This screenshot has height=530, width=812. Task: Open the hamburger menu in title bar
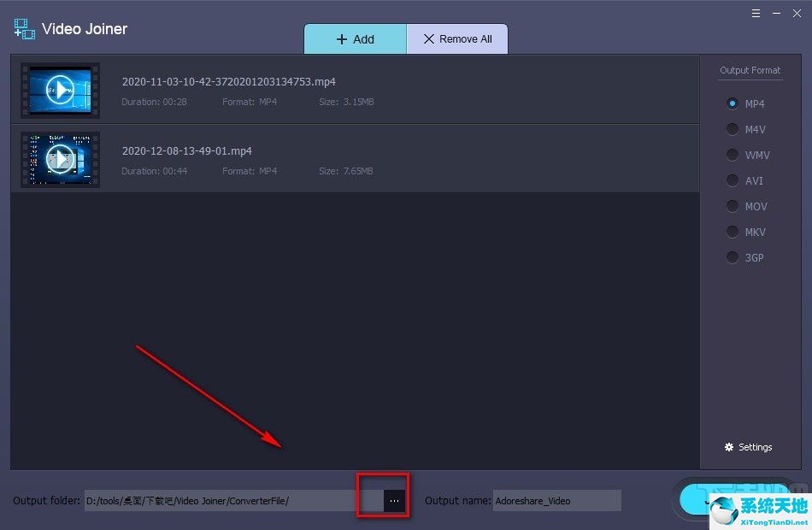(756, 14)
